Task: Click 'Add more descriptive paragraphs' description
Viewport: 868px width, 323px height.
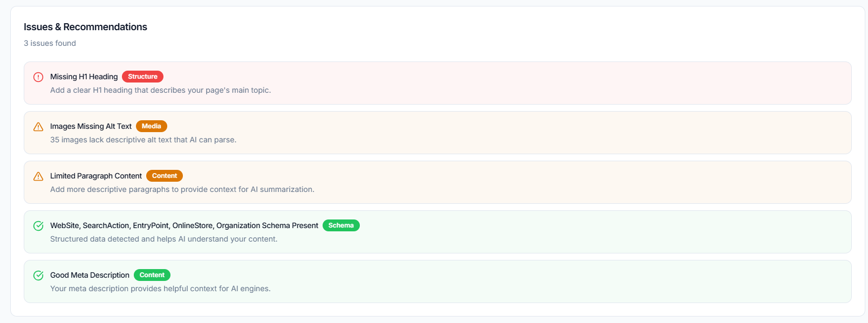Action: click(x=182, y=189)
